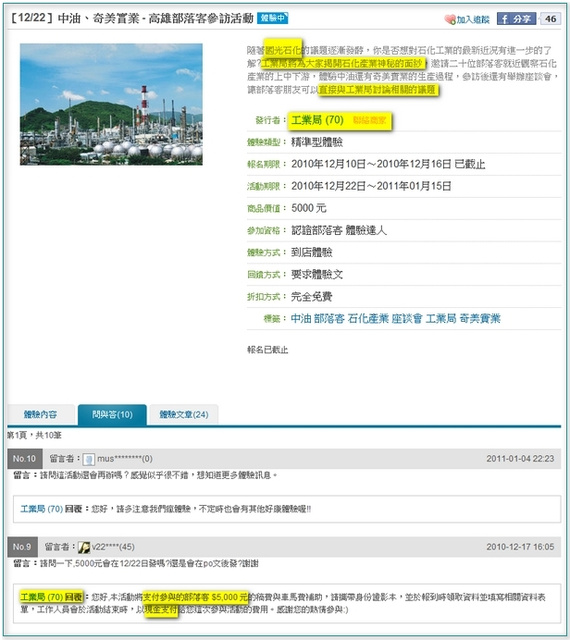The width and height of the screenshot is (570, 640).
Task: Click the No.9 comment label
Action: point(22,547)
